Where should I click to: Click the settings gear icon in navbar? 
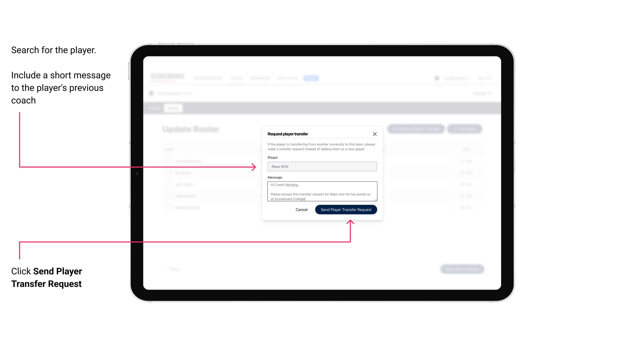click(436, 78)
